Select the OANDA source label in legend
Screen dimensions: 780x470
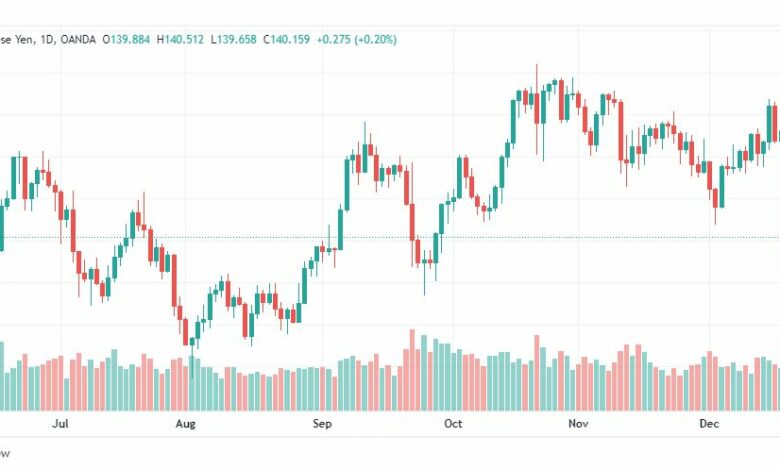pyautogui.click(x=78, y=39)
